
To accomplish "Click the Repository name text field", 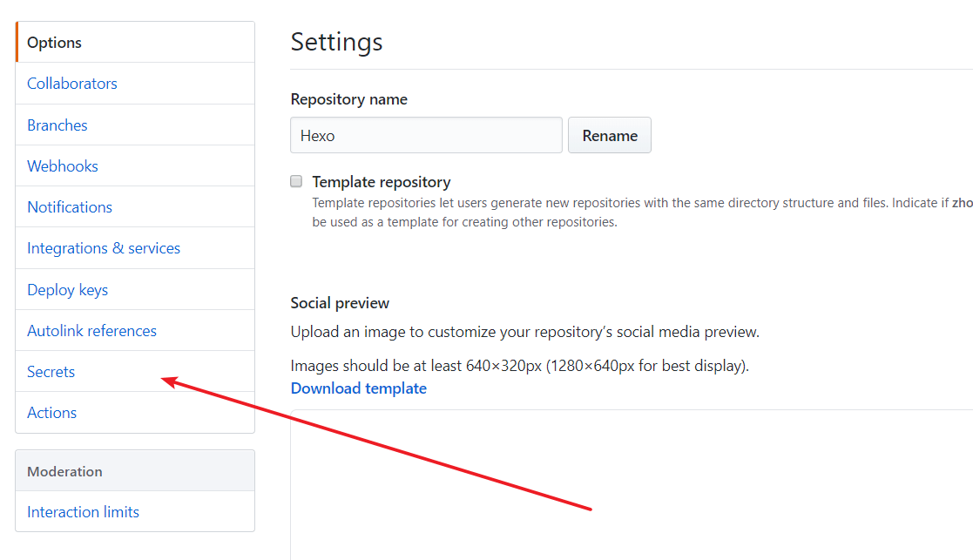I will [426, 136].
